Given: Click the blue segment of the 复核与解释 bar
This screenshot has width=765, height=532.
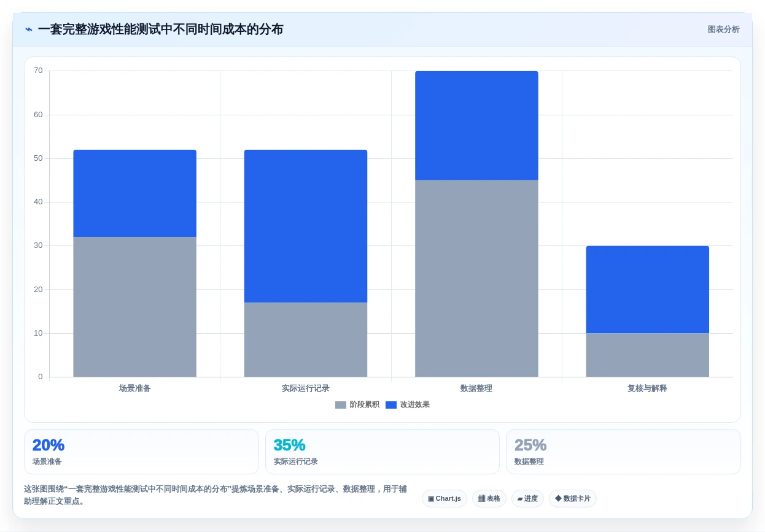Looking at the screenshot, I should (x=648, y=290).
